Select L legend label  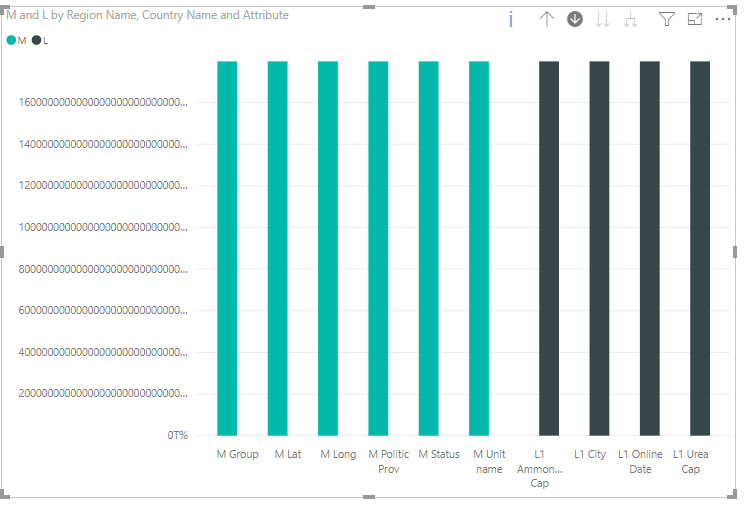(46, 41)
